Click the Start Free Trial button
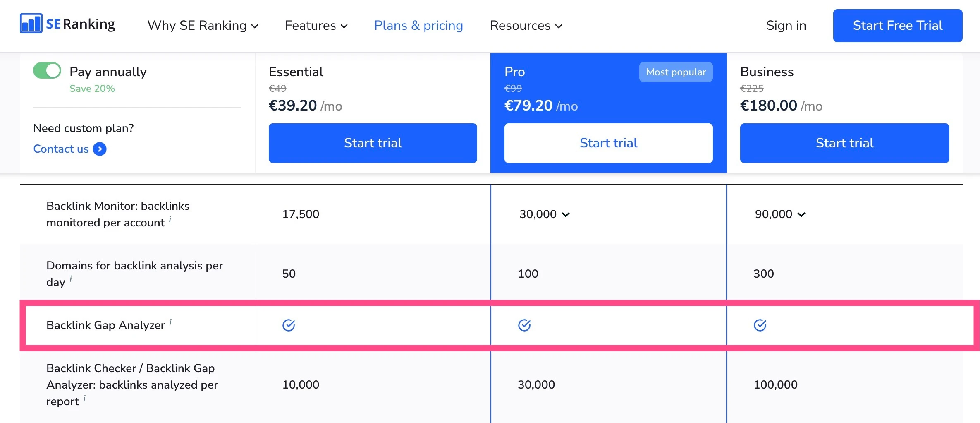The height and width of the screenshot is (423, 980). (x=898, y=26)
